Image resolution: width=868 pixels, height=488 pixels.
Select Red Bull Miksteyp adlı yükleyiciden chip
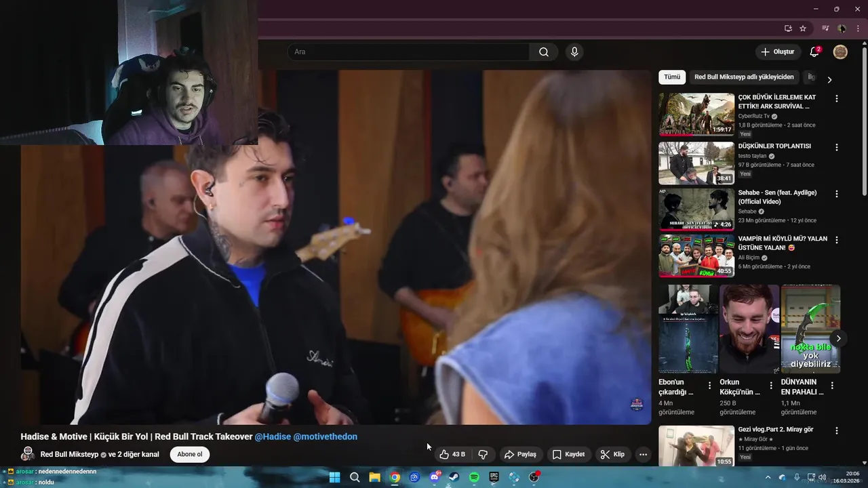[744, 77]
